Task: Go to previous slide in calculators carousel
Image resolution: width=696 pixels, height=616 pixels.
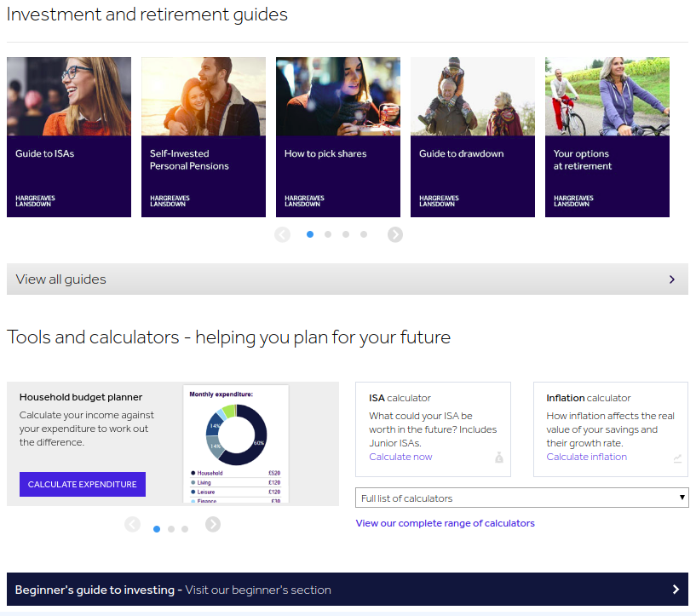Action: point(133,524)
